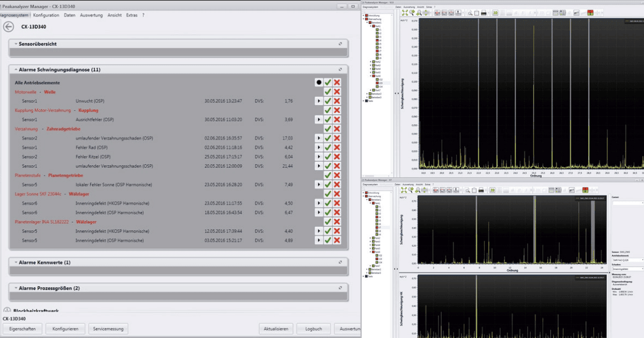This screenshot has width=644, height=338.
Task: Select 'Kupplung Motor-Verzahnung' group label
Action: point(42,110)
